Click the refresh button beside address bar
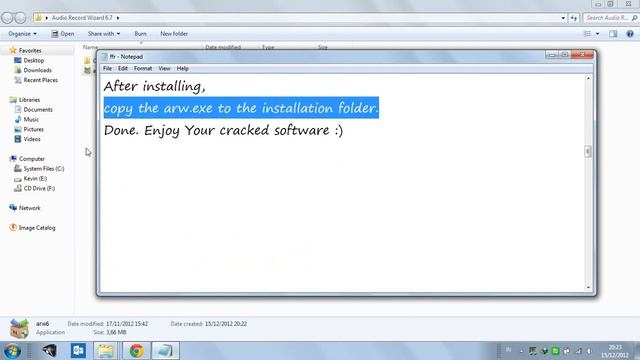640x360 pixels. point(574,18)
